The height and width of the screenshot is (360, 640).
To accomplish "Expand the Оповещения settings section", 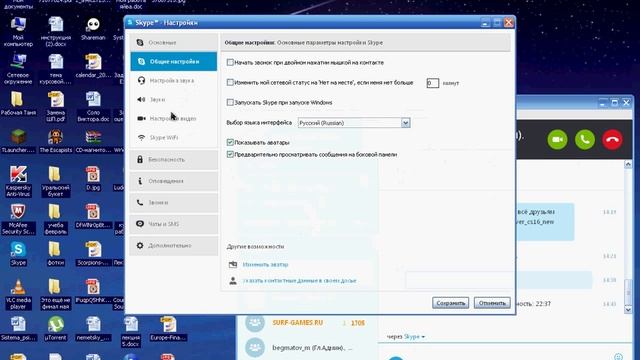I will pos(174,181).
